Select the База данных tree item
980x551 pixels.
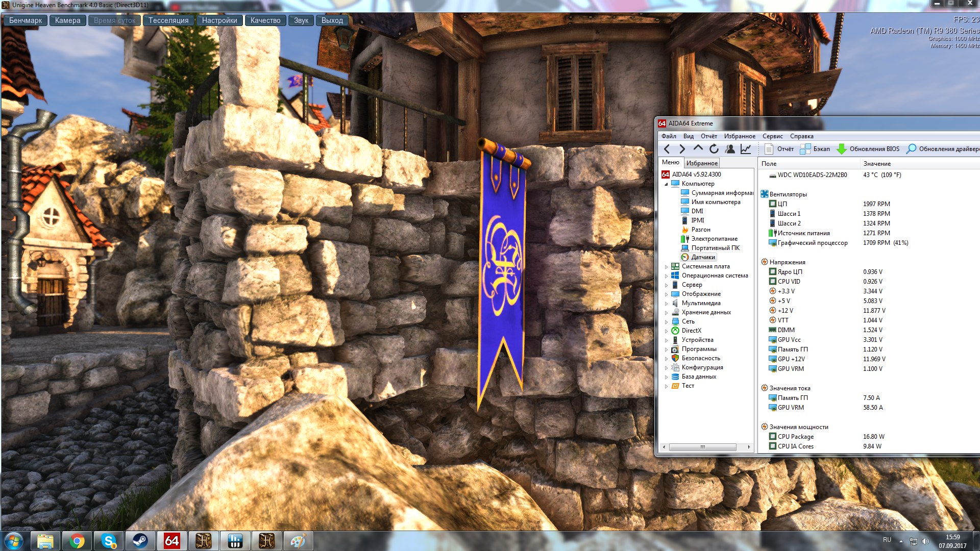coord(694,377)
